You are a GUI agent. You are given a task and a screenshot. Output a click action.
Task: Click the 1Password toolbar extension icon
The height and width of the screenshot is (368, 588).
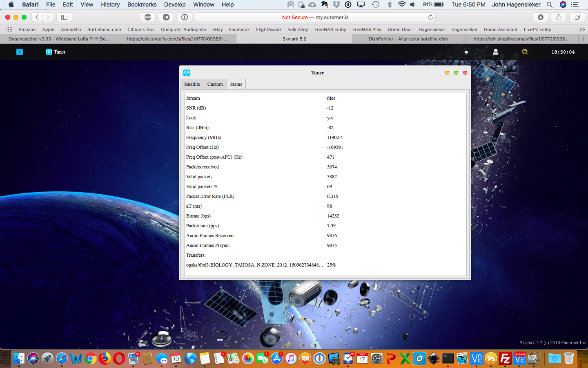coord(185,17)
